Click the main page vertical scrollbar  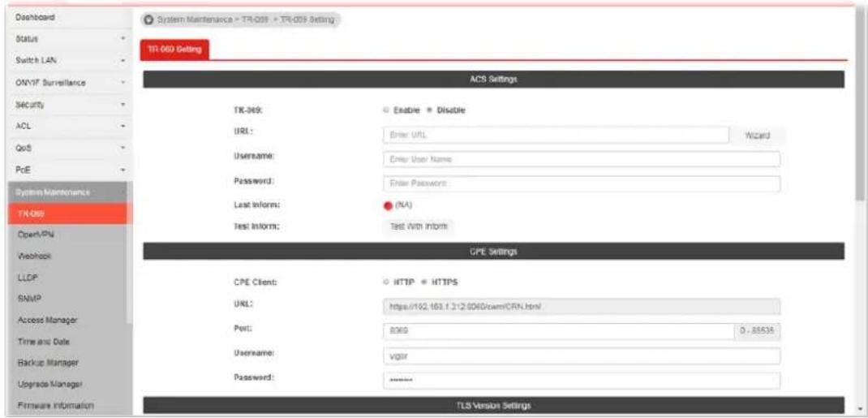[x=858, y=106]
